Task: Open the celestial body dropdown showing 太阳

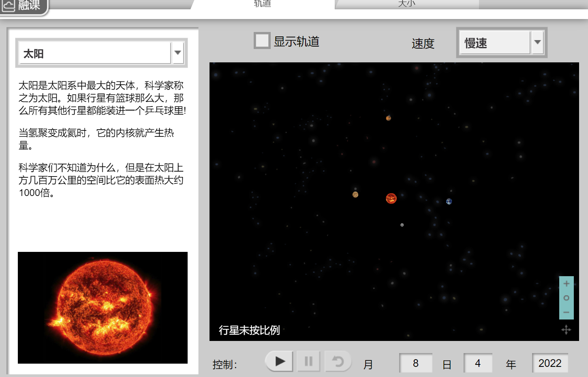Action: point(94,52)
